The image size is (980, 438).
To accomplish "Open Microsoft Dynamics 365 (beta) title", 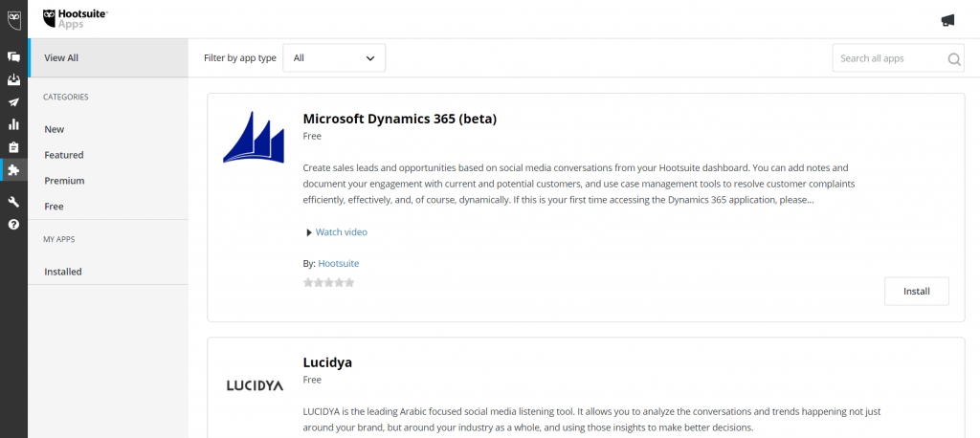I will pos(399,119).
